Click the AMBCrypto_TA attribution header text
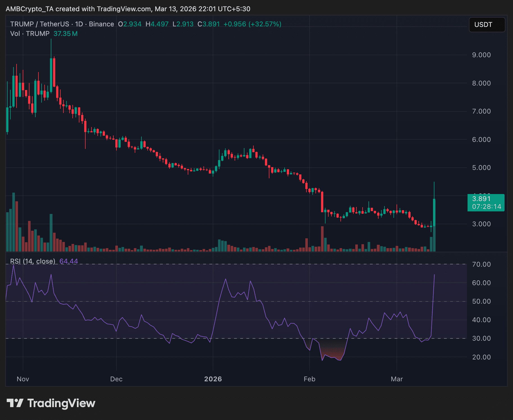The width and height of the screenshot is (513, 420). click(x=128, y=9)
